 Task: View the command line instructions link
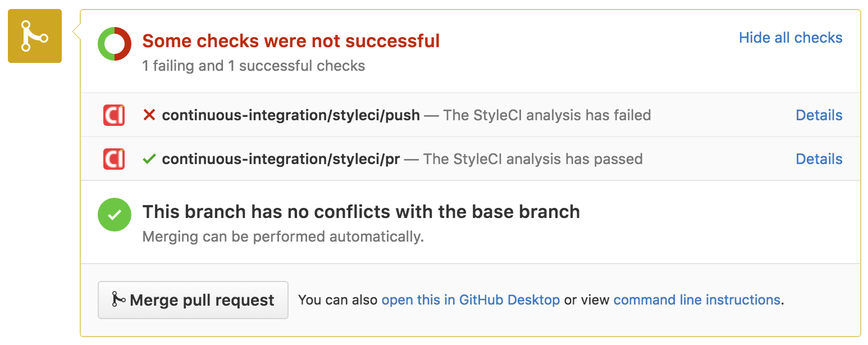[x=697, y=300]
